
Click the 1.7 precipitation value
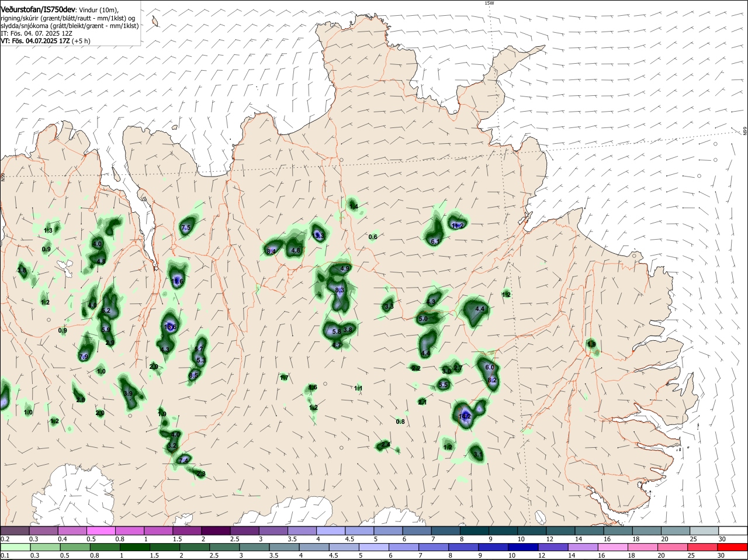click(x=284, y=378)
